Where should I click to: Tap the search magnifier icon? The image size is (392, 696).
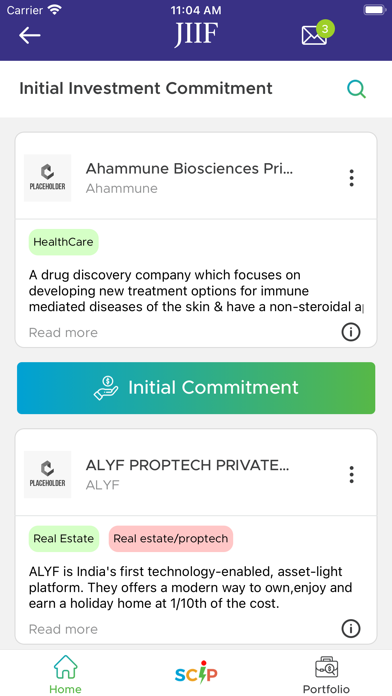(356, 89)
